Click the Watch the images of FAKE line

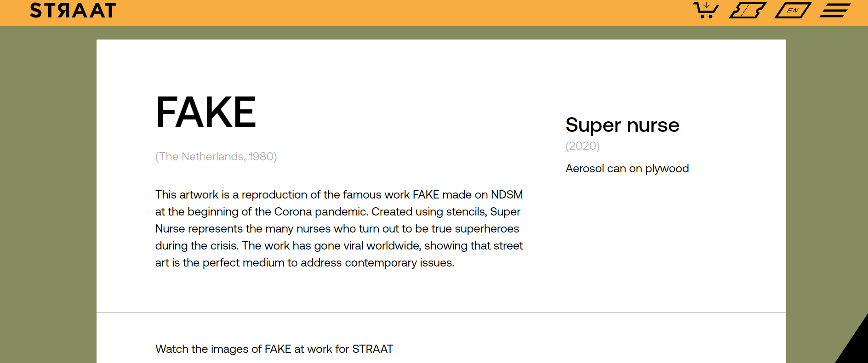pyautogui.click(x=274, y=349)
